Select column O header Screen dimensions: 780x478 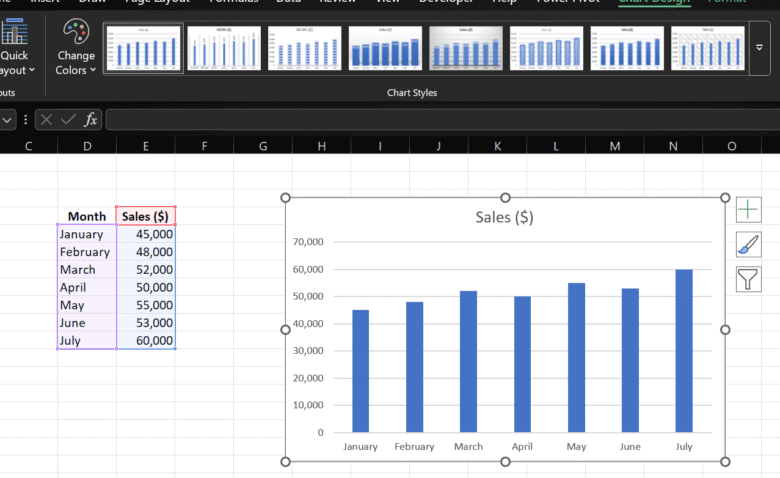coord(732,146)
